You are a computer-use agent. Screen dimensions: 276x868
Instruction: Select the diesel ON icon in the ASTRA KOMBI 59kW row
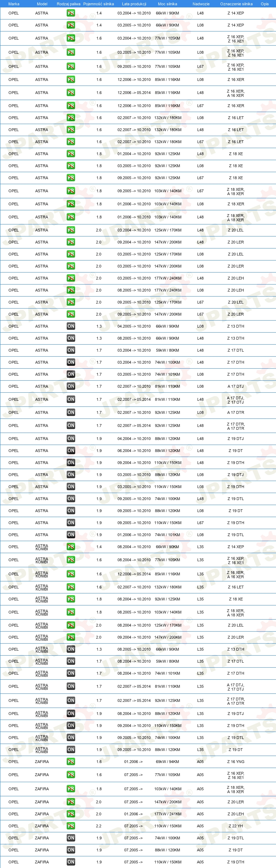[71, 661]
